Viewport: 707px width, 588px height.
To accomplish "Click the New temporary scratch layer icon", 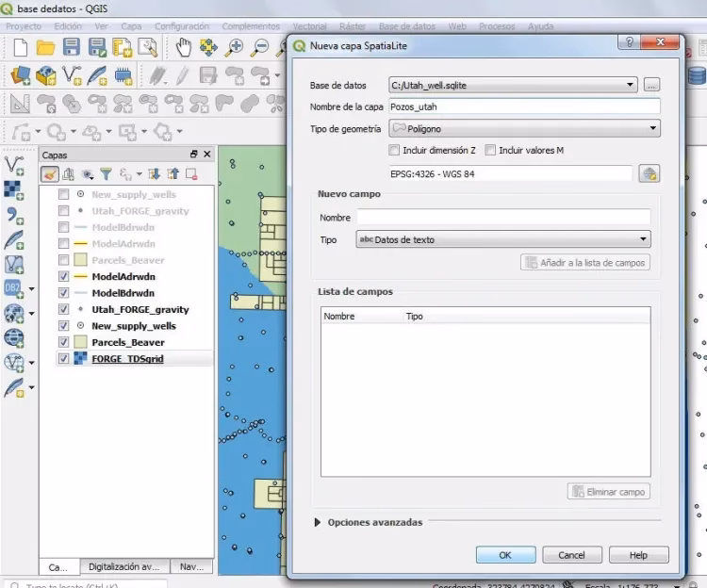I will pyautogui.click(x=123, y=75).
